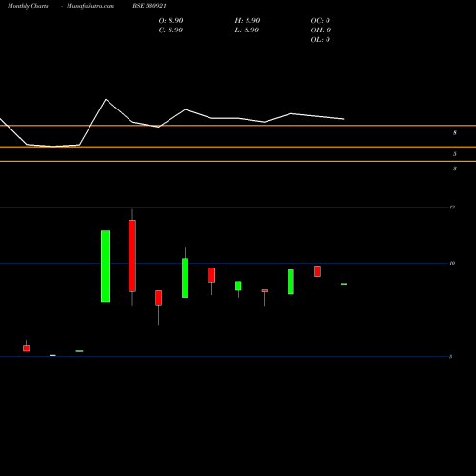Select the tallest green candlestick body
This screenshot has height=476, width=476.
click(106, 267)
